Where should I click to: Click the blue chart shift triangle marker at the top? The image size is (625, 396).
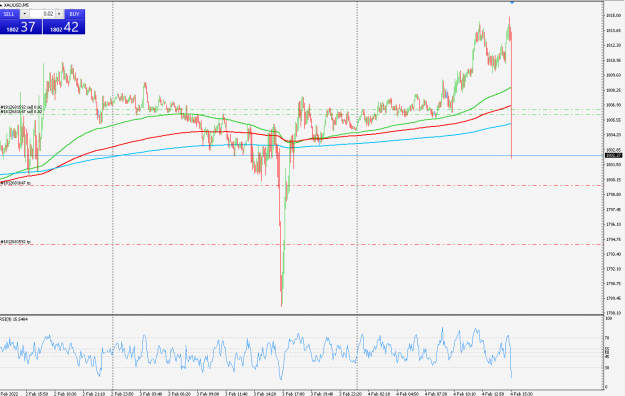[512, 2]
